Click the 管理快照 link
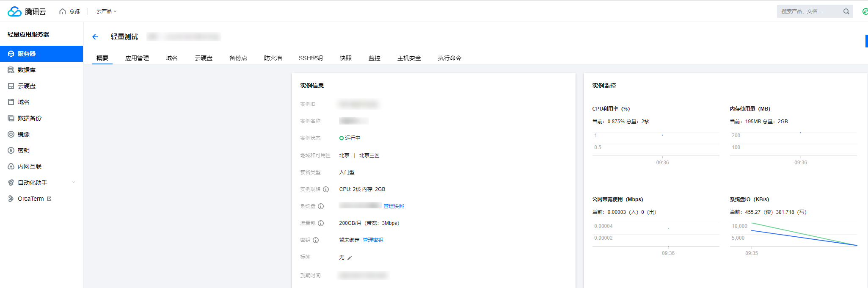 tap(394, 206)
